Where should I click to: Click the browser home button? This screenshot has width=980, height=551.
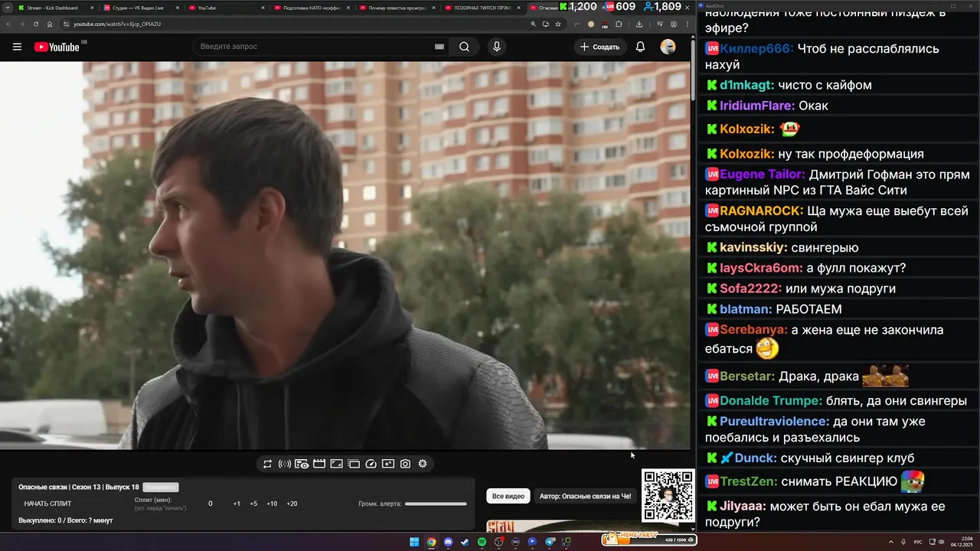click(x=50, y=24)
